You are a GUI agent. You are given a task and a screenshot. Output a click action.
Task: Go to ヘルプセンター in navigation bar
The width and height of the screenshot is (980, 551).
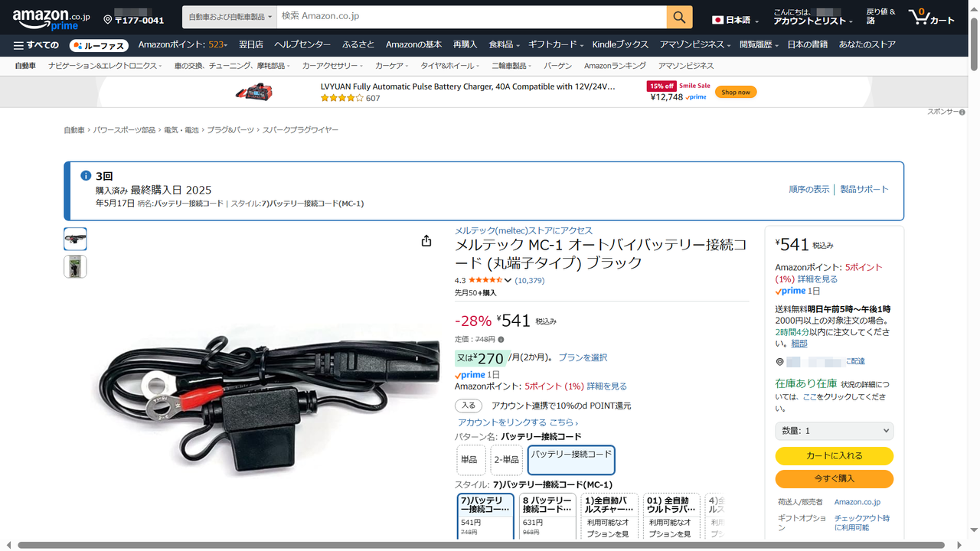[302, 45]
